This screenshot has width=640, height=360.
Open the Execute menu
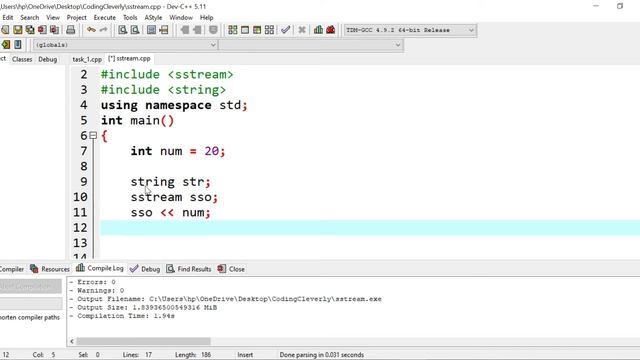[x=104, y=18]
